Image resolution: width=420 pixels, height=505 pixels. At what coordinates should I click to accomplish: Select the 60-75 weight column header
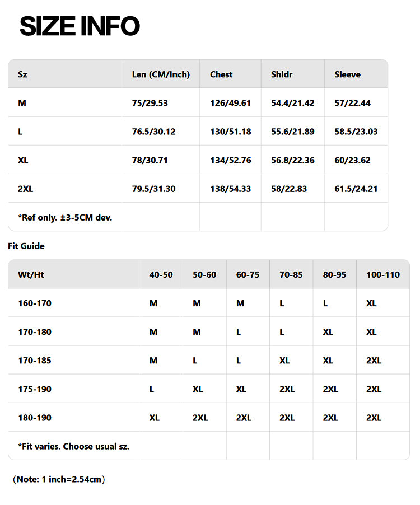[248, 275]
